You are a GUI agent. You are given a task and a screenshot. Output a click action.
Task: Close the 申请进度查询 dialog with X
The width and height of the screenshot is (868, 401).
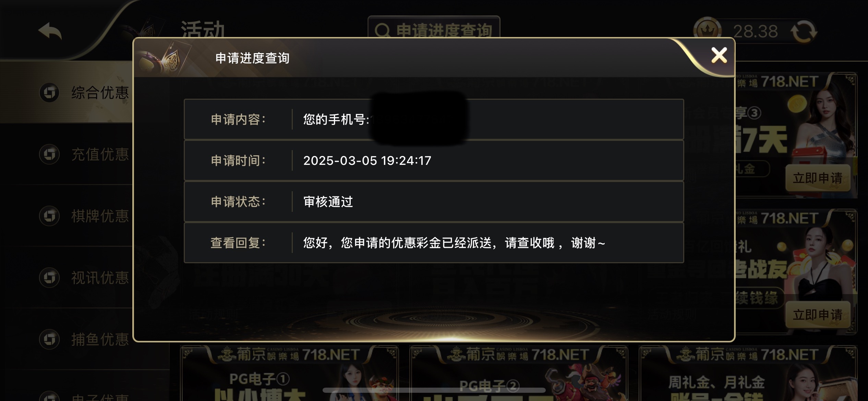point(719,55)
